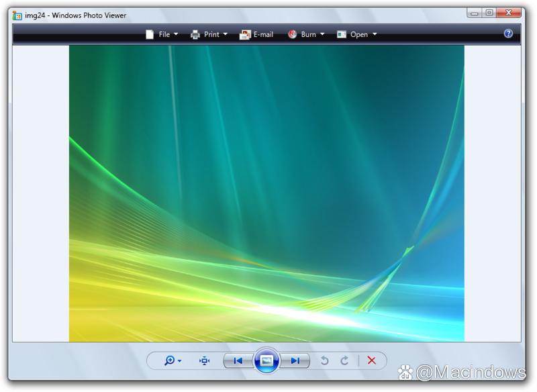The image size is (537, 392).
Task: Expand the Print dropdown arrow
Action: click(x=226, y=34)
